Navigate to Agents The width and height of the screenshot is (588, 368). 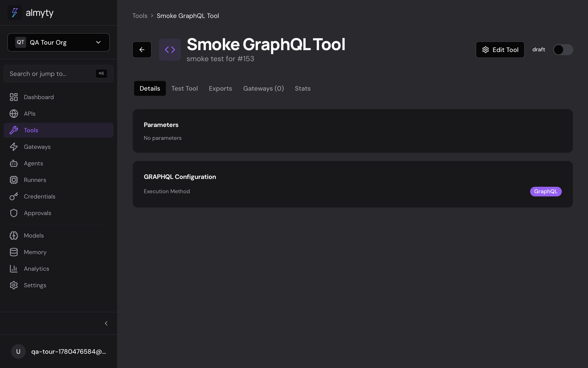(59, 163)
